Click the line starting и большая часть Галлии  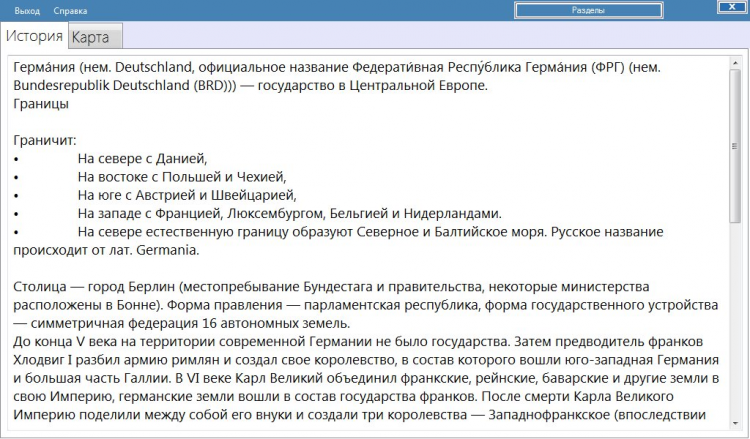366,378
